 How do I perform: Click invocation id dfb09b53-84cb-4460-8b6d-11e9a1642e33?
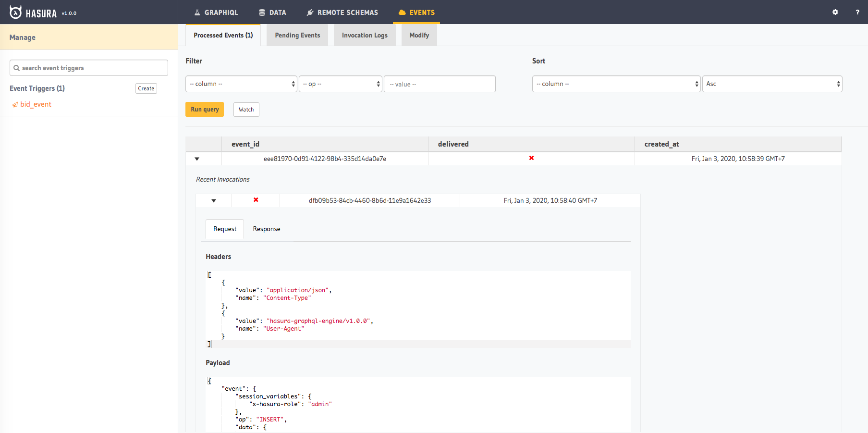[x=370, y=200]
